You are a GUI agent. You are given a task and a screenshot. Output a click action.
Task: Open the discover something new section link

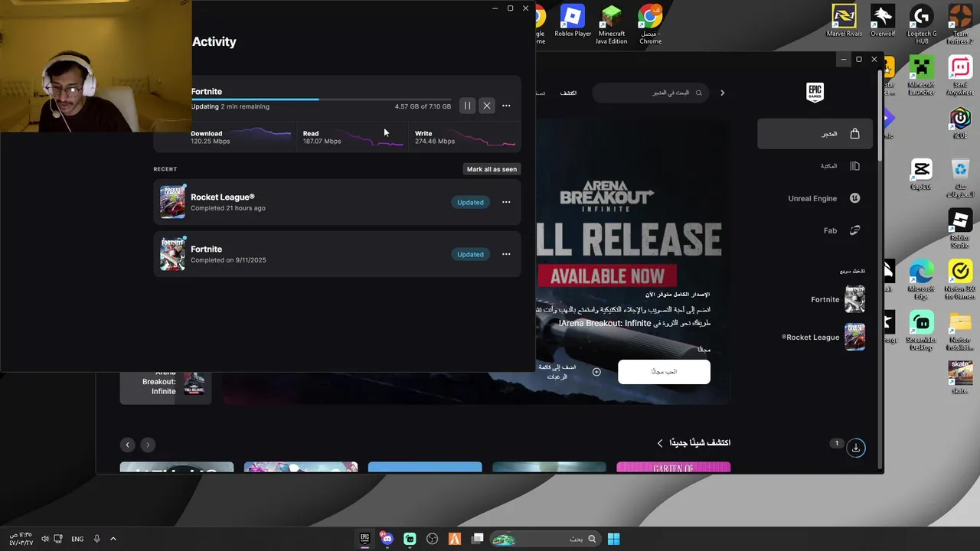(x=694, y=442)
